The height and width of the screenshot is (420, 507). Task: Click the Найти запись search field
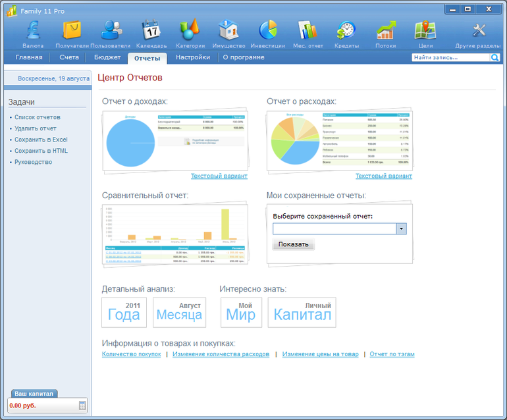(450, 58)
